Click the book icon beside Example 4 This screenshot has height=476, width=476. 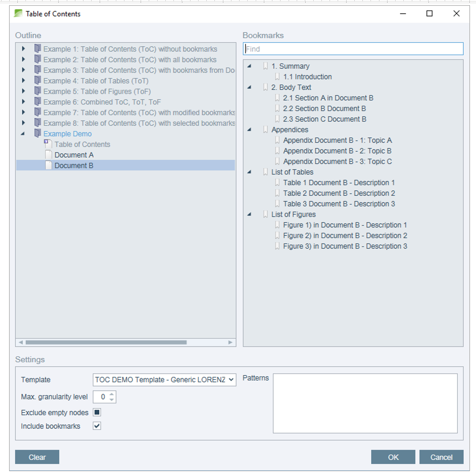point(37,80)
